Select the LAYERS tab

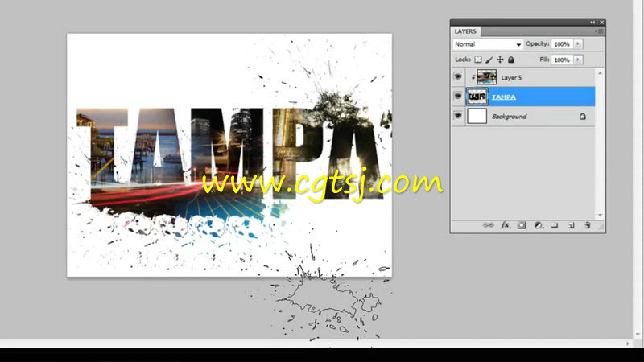[x=465, y=31]
